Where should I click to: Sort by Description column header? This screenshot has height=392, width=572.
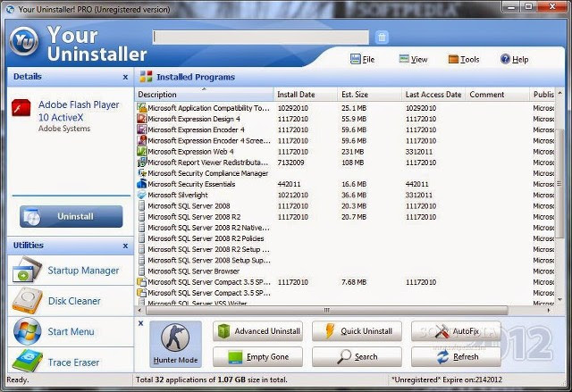[x=205, y=95]
